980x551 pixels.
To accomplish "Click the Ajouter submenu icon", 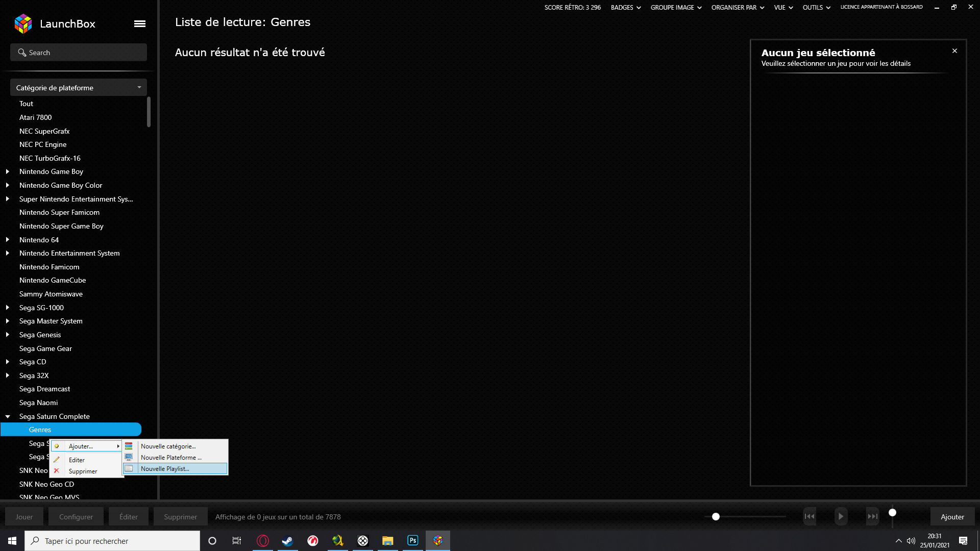I will click(57, 446).
